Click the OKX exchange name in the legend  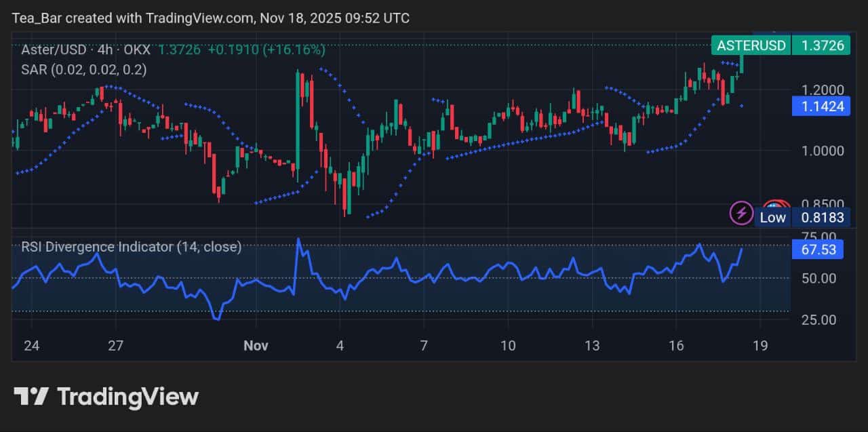coord(138,50)
